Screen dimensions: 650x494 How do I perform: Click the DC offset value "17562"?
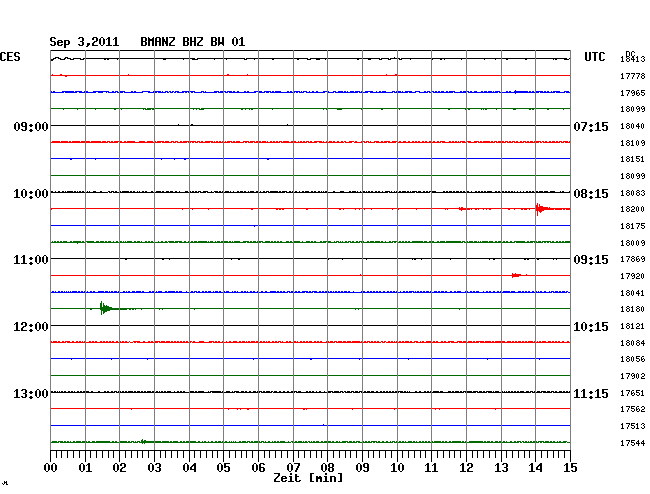coord(633,409)
